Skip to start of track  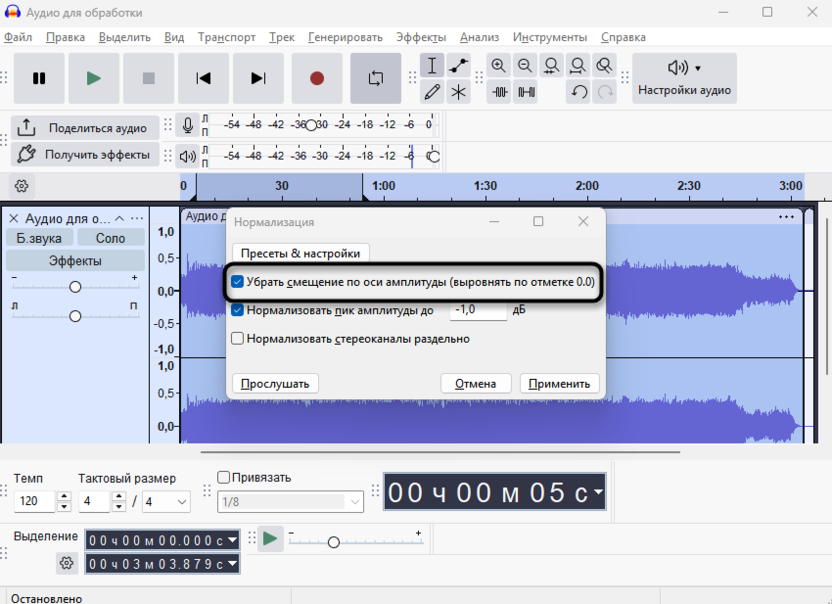[x=203, y=78]
